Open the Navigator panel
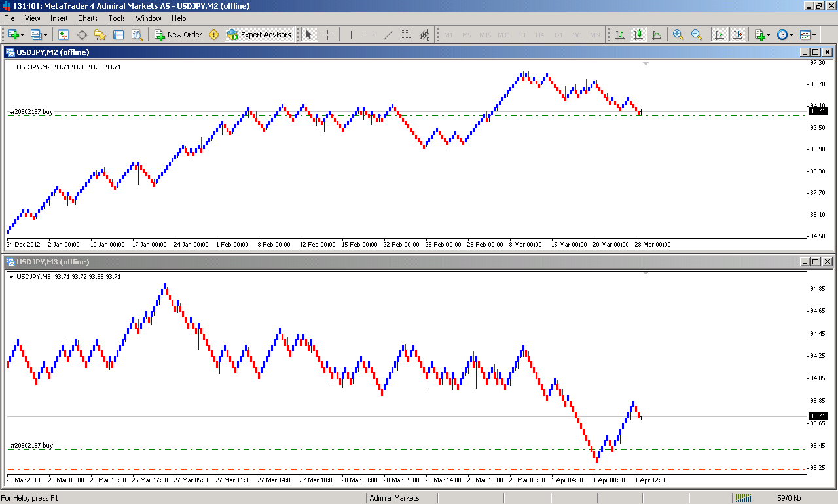This screenshot has height=504, width=838. [x=100, y=35]
